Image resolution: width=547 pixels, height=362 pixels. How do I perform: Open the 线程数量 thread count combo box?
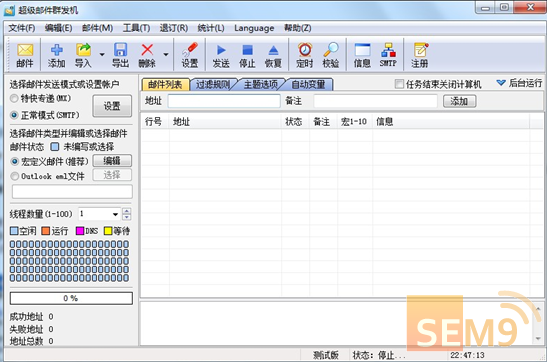(x=99, y=214)
